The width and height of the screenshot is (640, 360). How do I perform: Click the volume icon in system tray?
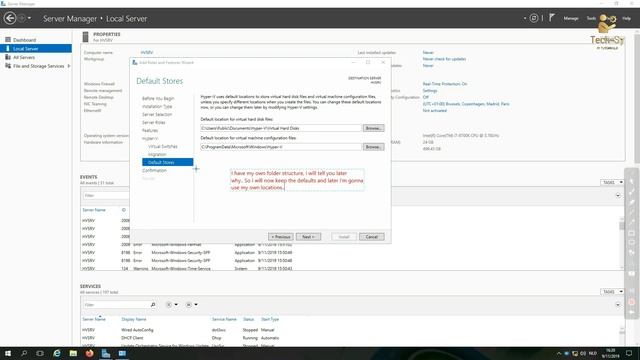point(583,353)
